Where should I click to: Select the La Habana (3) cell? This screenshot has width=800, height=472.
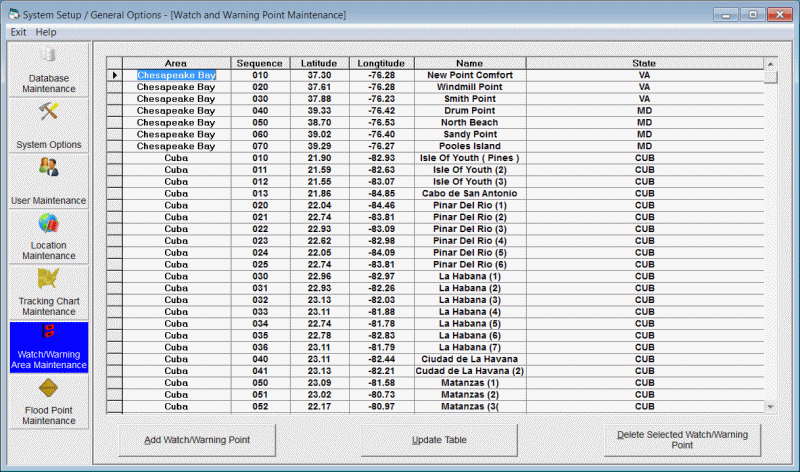pos(470,300)
